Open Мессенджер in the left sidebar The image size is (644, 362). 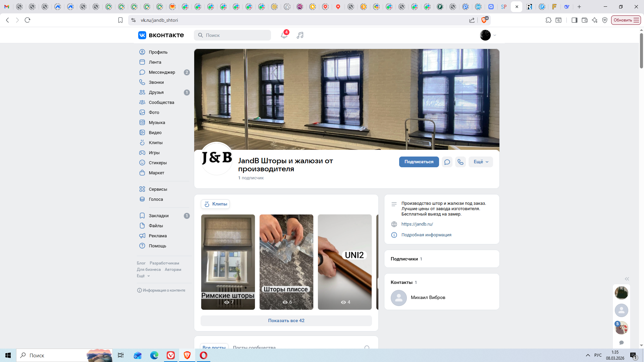(x=162, y=72)
